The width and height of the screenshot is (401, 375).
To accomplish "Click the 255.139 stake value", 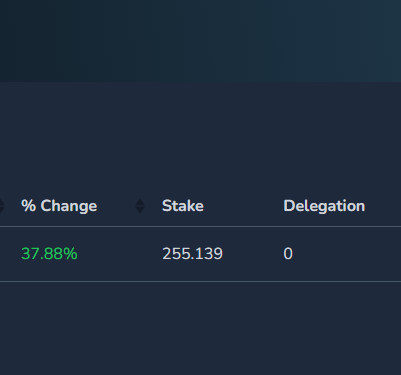I will coord(192,254).
